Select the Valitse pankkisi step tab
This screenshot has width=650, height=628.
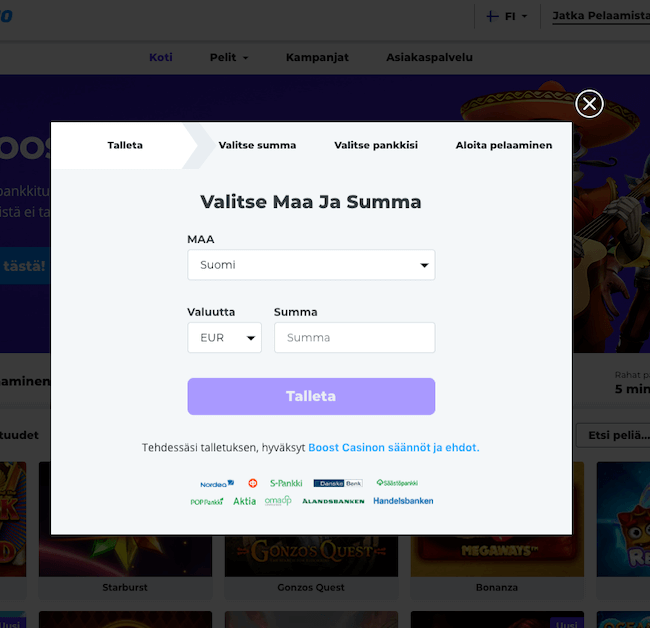coord(376,145)
